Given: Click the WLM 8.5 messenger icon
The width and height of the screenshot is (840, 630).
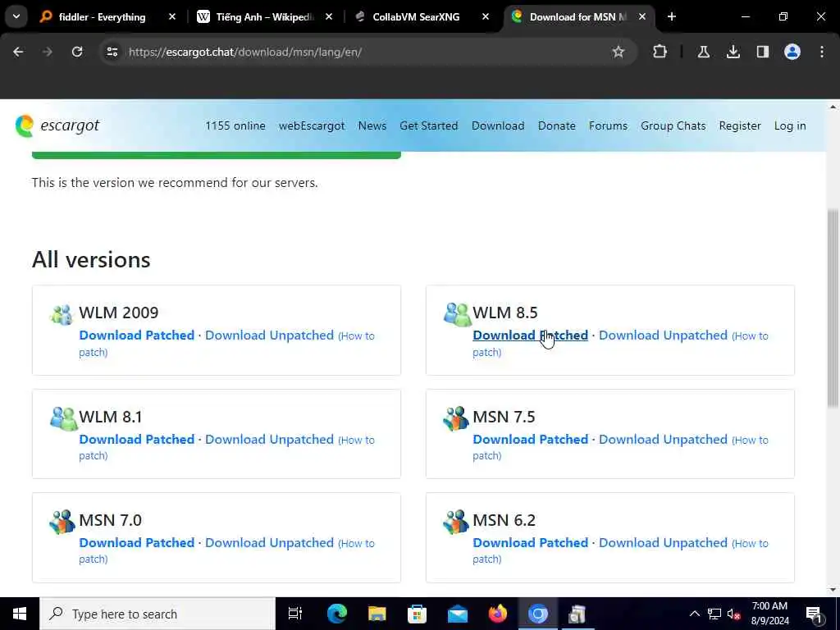Looking at the screenshot, I should 458,314.
